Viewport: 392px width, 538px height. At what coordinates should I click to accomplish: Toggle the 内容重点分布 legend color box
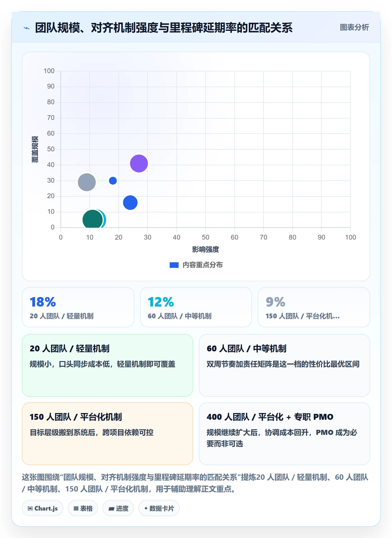click(174, 265)
